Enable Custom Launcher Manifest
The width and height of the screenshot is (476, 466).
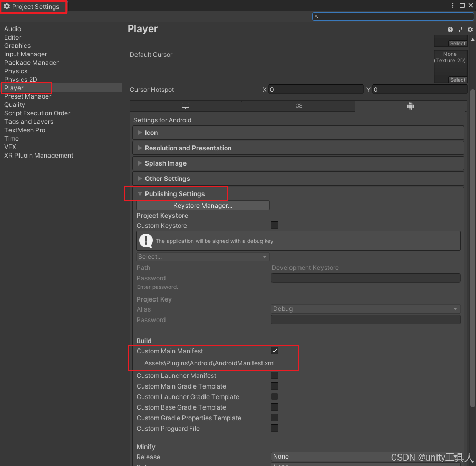[x=275, y=375]
